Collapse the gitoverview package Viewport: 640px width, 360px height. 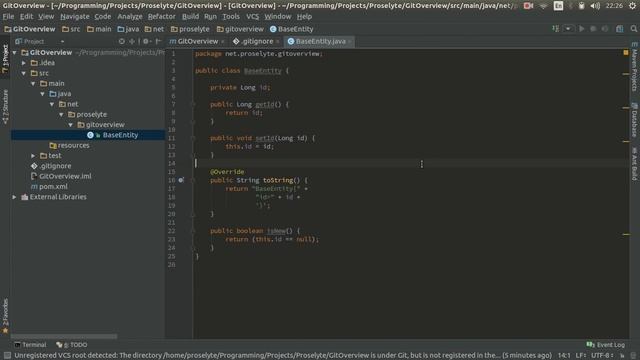pos(71,125)
